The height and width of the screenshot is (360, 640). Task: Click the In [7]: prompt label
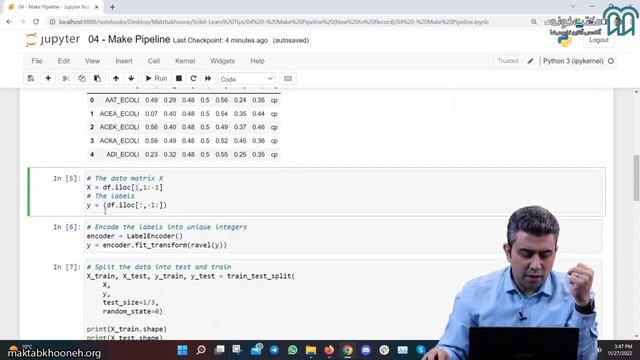pyautogui.click(x=67, y=267)
